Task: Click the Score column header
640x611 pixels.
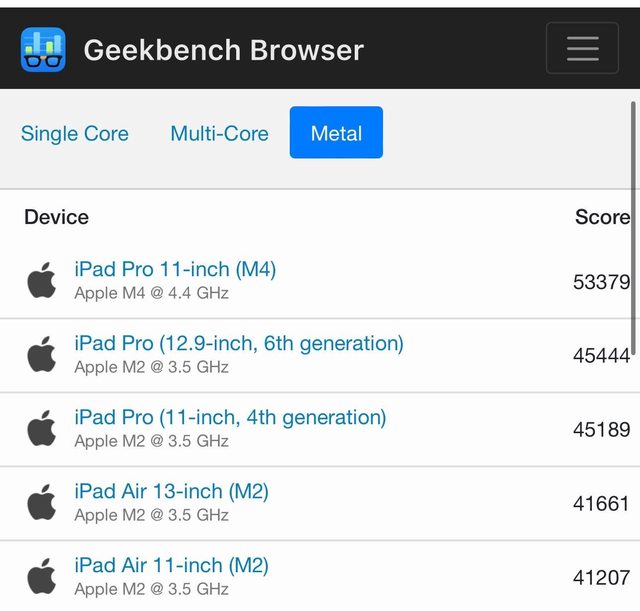Action: coord(601,217)
